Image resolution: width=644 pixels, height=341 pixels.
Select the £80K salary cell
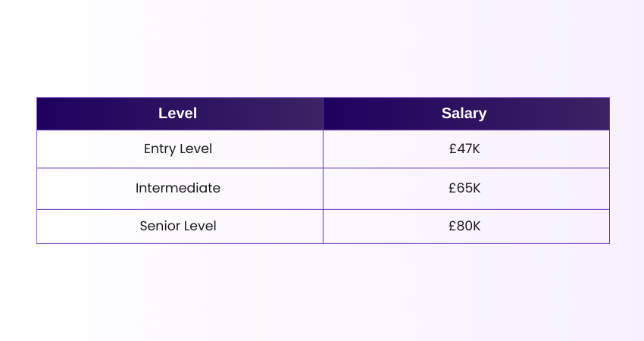tap(464, 226)
